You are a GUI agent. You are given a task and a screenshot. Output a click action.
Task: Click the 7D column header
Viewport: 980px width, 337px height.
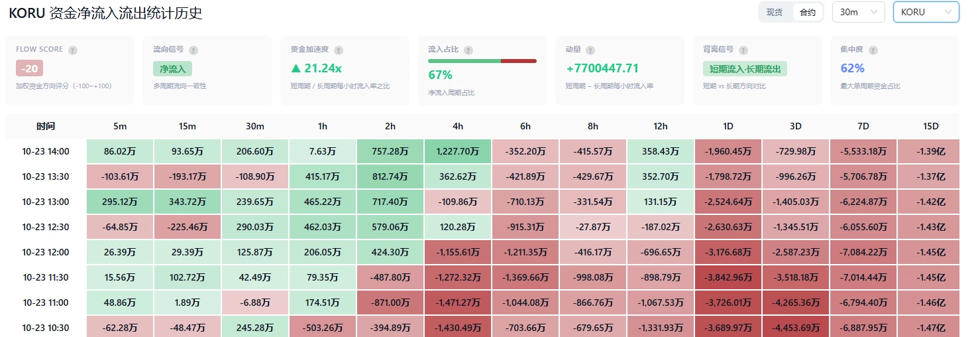pos(863,126)
